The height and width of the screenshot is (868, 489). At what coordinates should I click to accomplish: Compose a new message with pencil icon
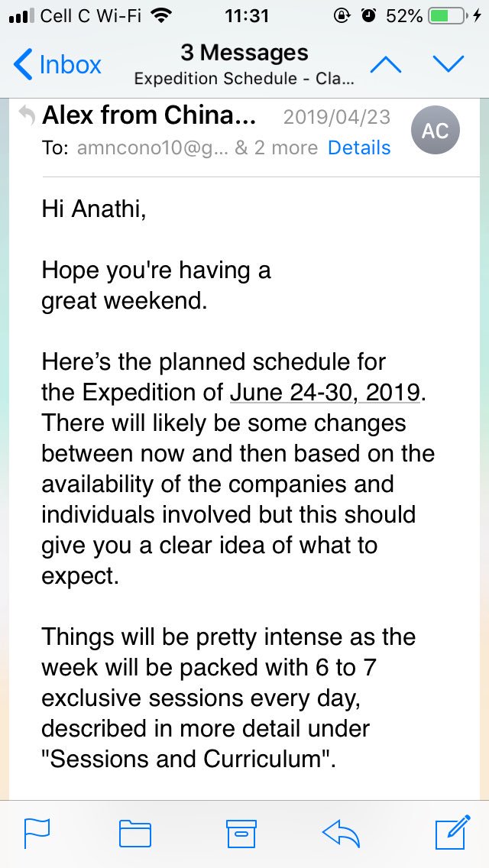[x=453, y=832]
